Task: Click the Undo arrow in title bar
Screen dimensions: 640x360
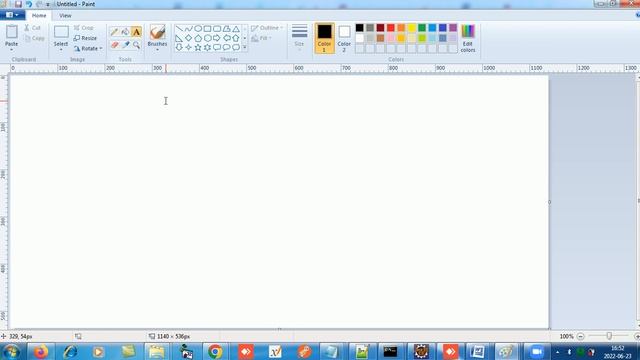Action: (x=29, y=4)
